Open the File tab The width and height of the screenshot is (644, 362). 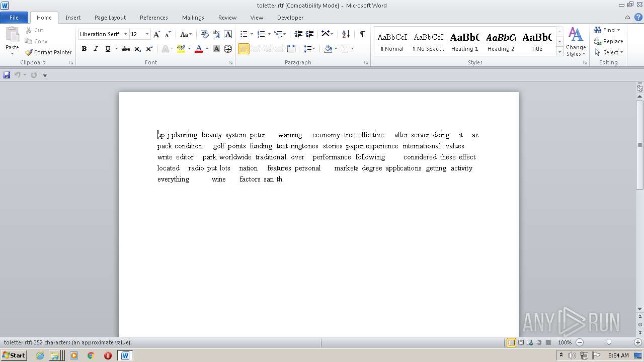click(x=14, y=18)
